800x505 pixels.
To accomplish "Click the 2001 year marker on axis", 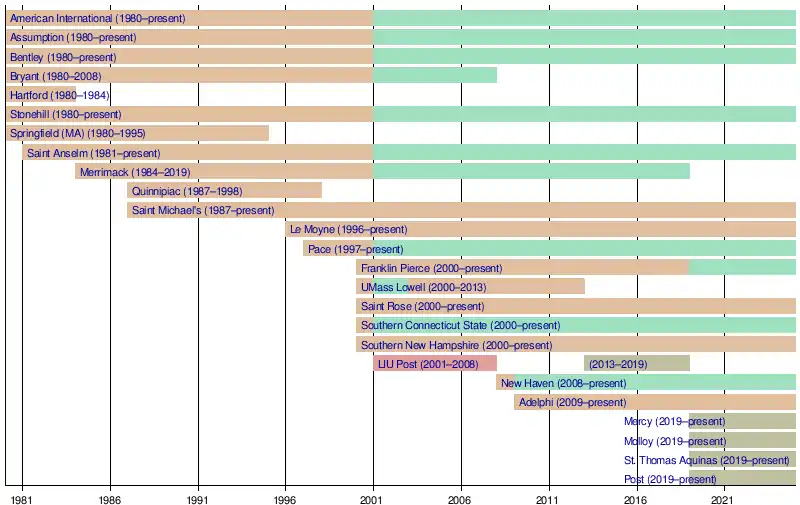I will (x=373, y=496).
